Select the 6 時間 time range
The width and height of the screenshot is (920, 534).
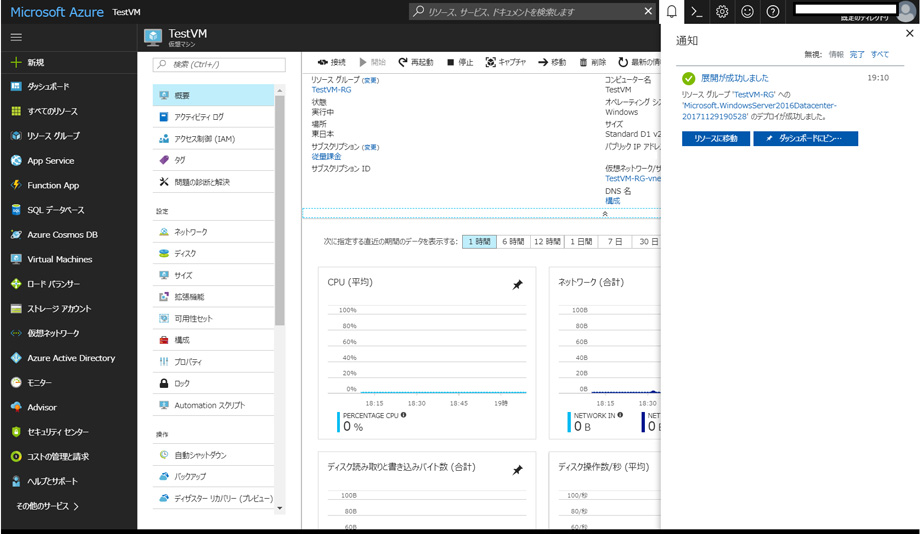pos(512,242)
